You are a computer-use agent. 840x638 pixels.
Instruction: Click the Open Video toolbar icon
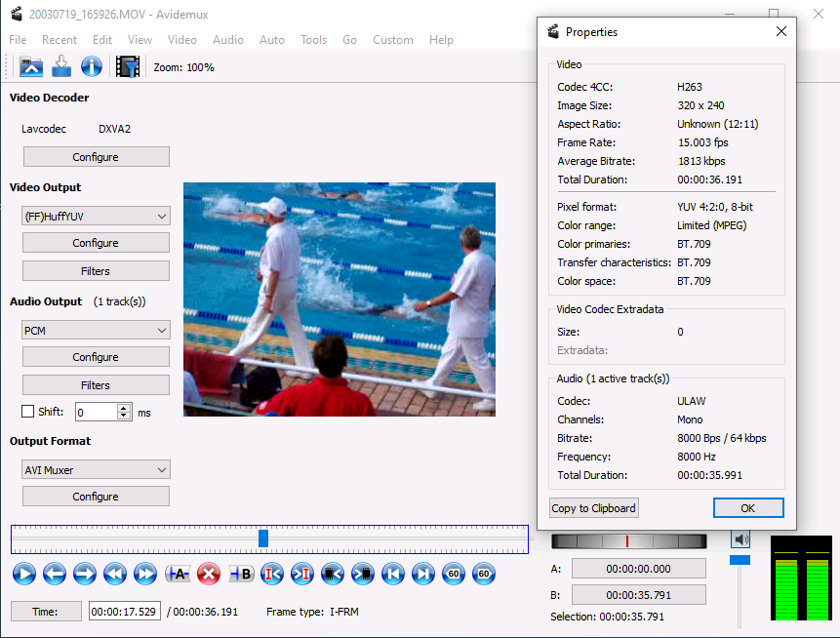click(32, 66)
